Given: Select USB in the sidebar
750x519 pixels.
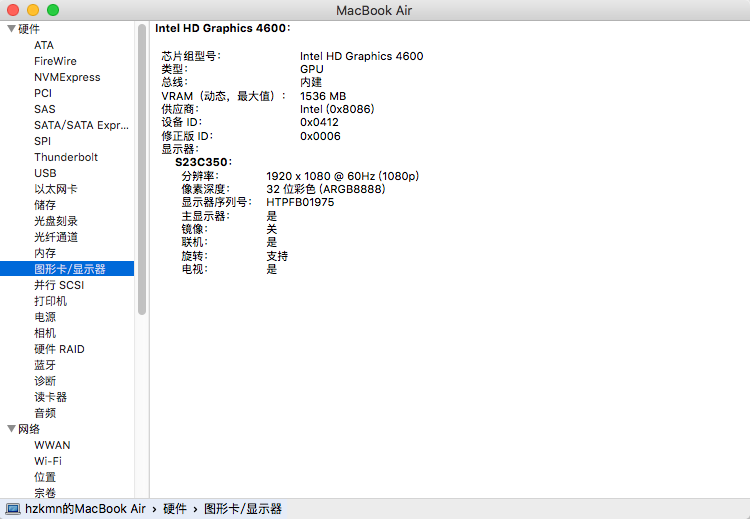Looking at the screenshot, I should click(45, 173).
